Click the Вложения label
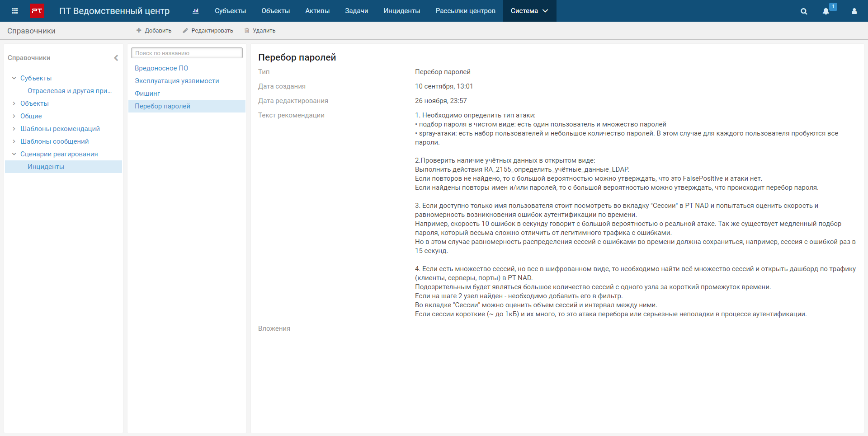This screenshot has width=868, height=436. point(274,328)
